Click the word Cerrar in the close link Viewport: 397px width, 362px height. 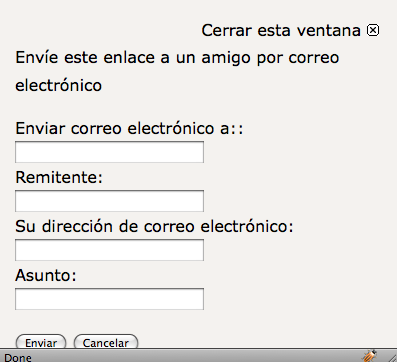click(227, 30)
